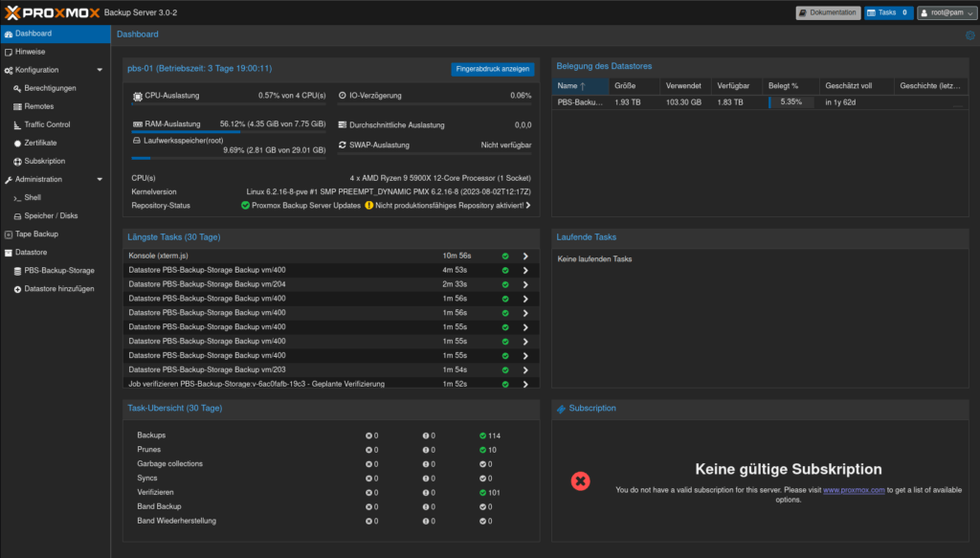Click Datastore hinzufügen
This screenshot has width=980, height=558.
click(58, 289)
